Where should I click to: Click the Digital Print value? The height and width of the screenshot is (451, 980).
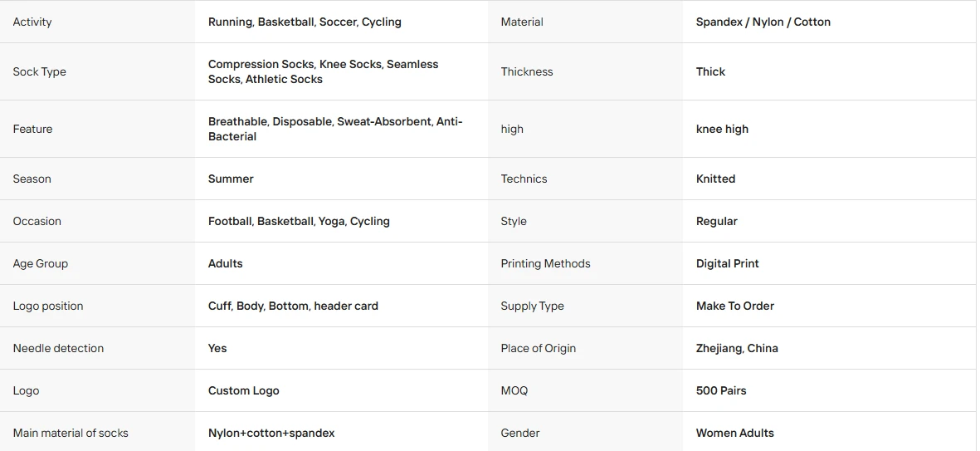[x=728, y=264]
